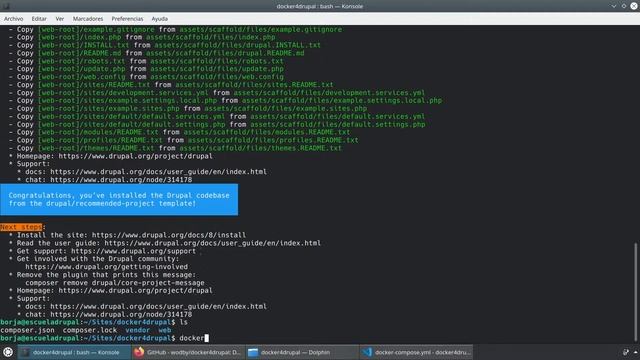
Task: Click '[web-root]/index.php' copy line
Action: click(142, 38)
